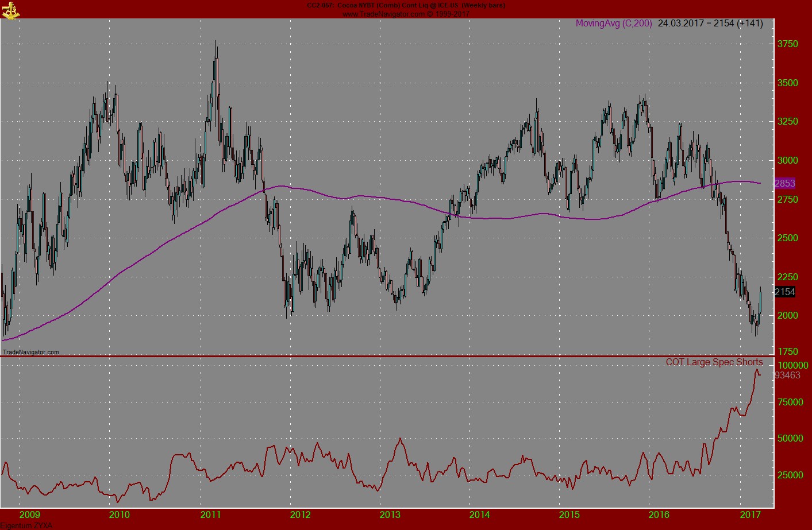Image resolution: width=812 pixels, height=530 pixels.
Task: Jump to 2011 on the time axis
Action: coord(210,514)
